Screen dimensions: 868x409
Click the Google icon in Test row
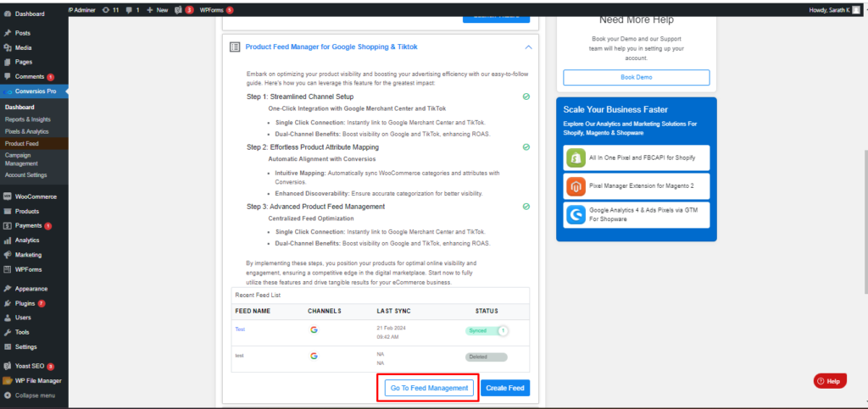click(x=314, y=330)
